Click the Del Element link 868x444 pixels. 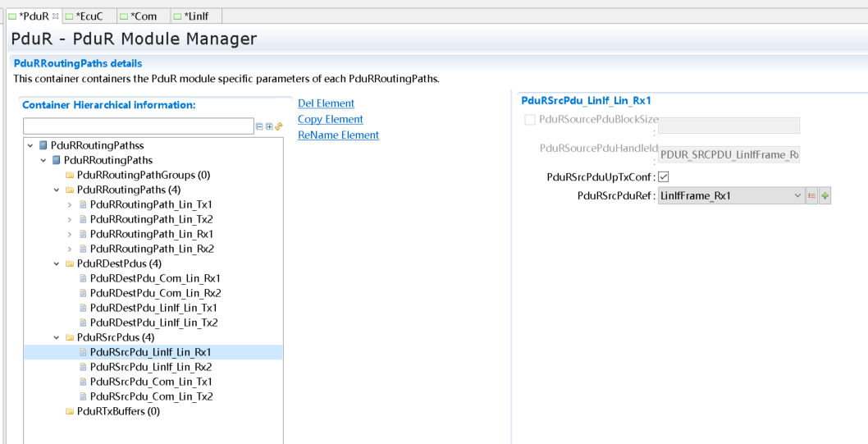click(x=326, y=103)
